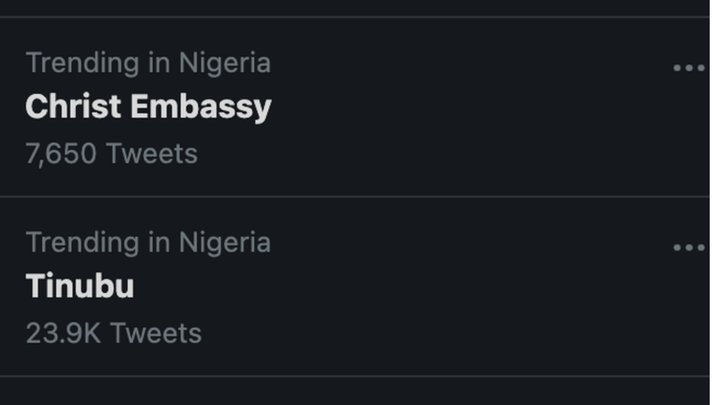Click "Trending in Nigeria" above Tinubu
This screenshot has height=405, width=720.
point(148,242)
